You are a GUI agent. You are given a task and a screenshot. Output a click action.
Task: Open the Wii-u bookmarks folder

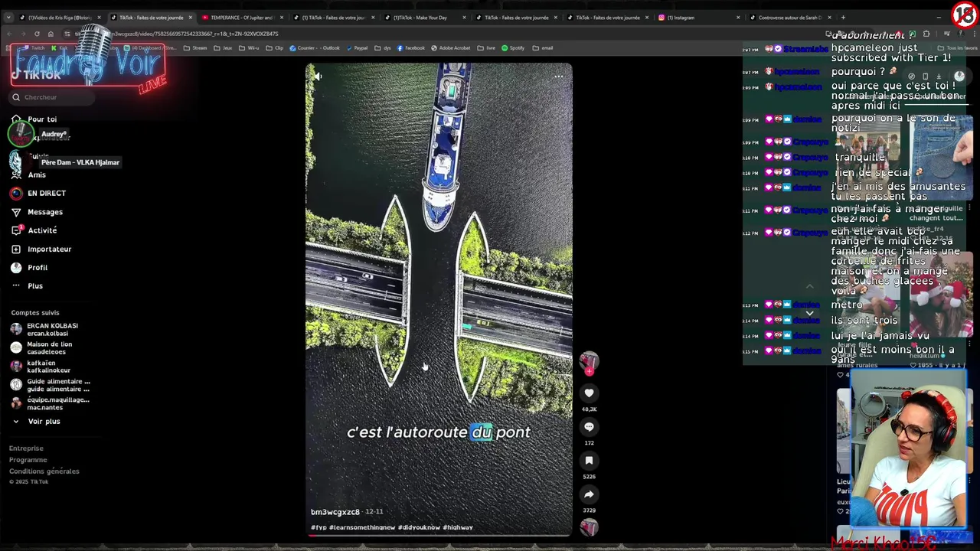click(x=249, y=48)
